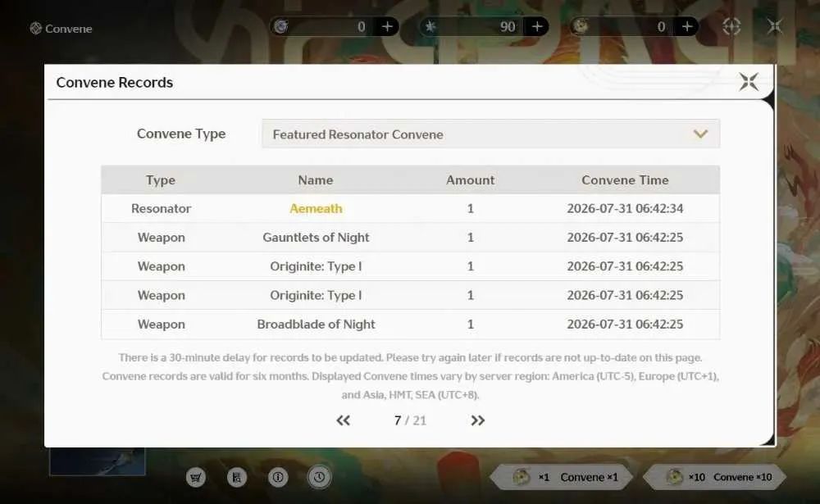Click Convene ×1 button
The image size is (820, 504).
562,477
